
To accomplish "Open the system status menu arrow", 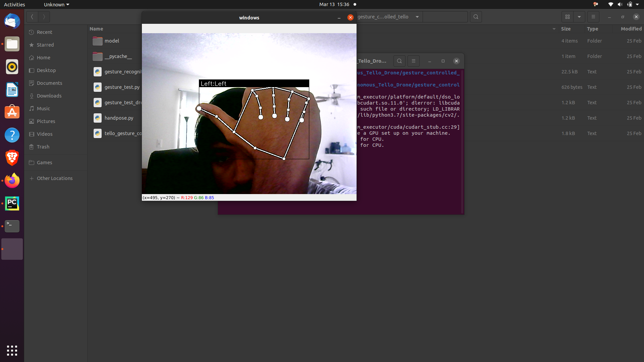I will pos(637,5).
